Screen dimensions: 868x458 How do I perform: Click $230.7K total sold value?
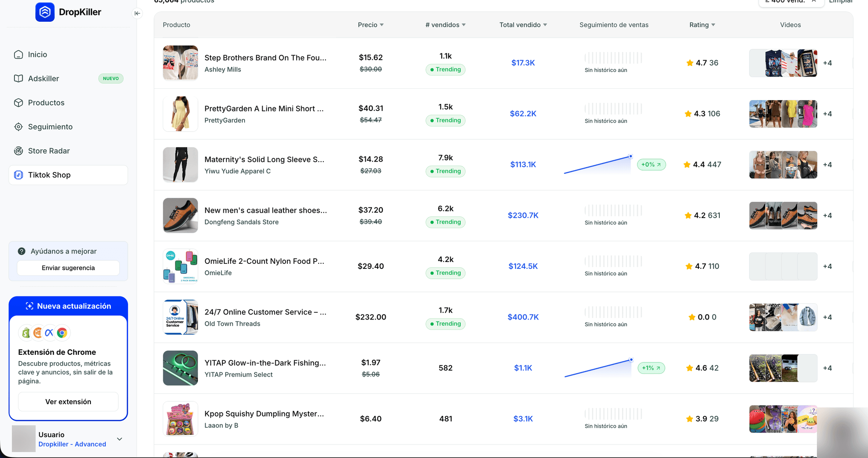click(523, 215)
